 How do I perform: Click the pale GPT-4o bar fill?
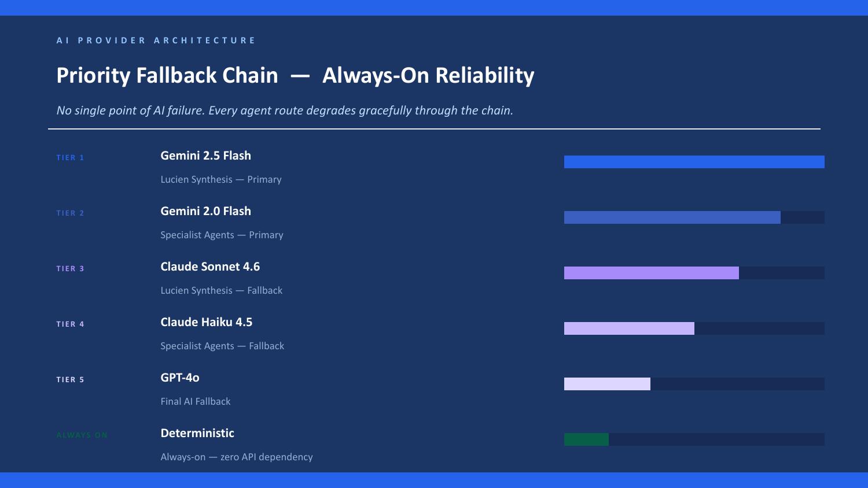point(607,384)
